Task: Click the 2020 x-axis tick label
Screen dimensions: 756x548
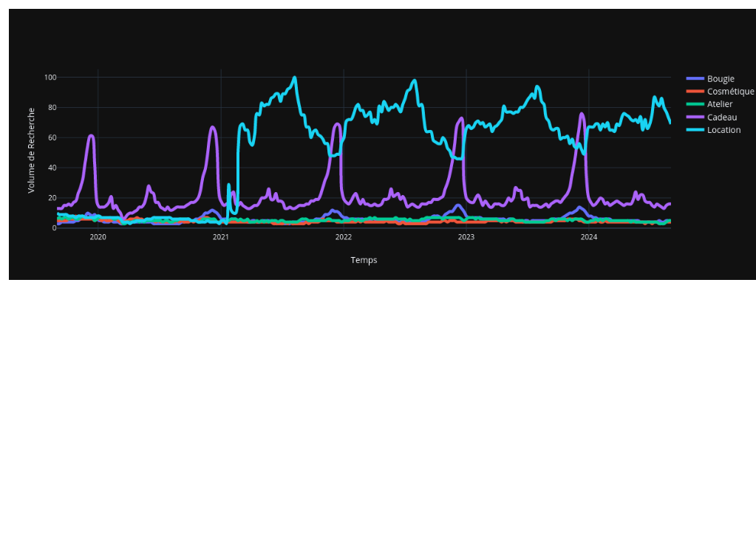Action: click(x=98, y=237)
